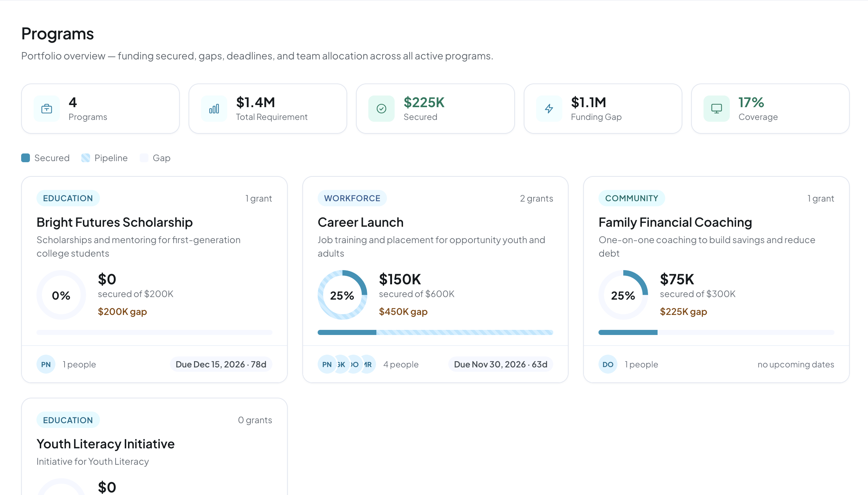Click 'secured of $300K' text
868x495 pixels.
(697, 294)
